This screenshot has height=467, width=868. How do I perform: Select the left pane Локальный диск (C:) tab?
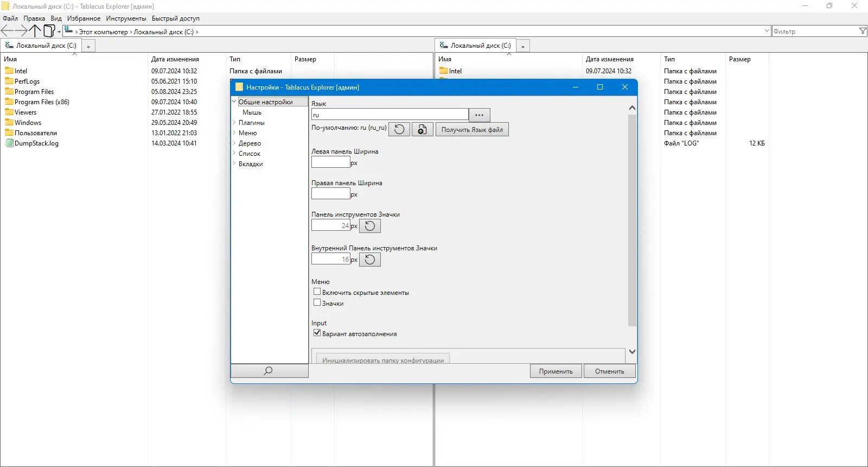coord(41,46)
